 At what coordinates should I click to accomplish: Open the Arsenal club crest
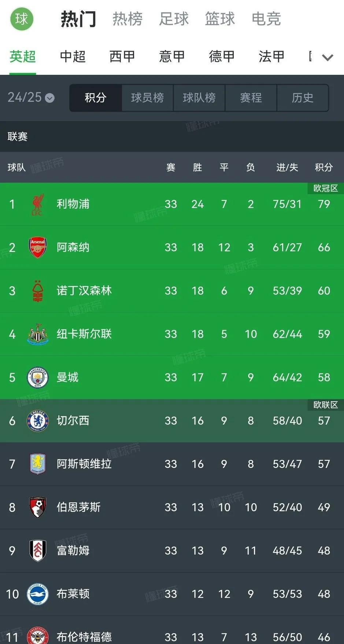(38, 248)
